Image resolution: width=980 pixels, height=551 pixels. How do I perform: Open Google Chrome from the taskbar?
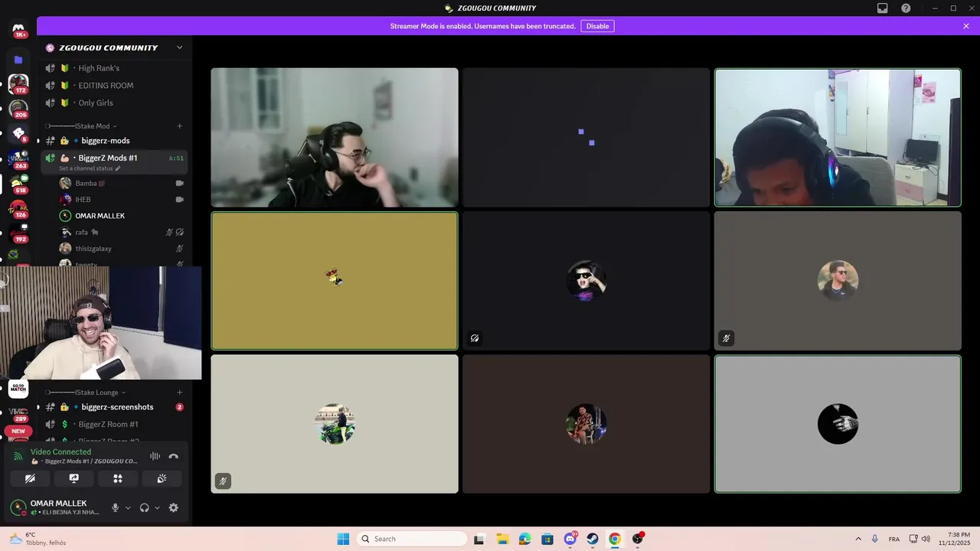[x=615, y=539]
